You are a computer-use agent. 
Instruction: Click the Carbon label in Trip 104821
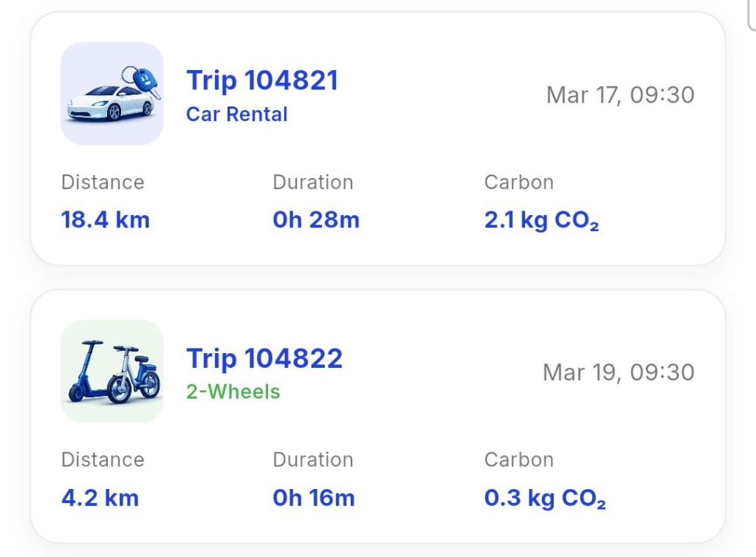coord(519,182)
